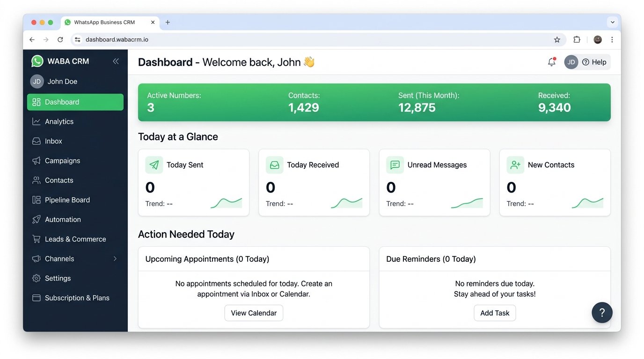The width and height of the screenshot is (644, 359).
Task: Click the Dashboard grid icon in sidebar
Action: pos(36,102)
